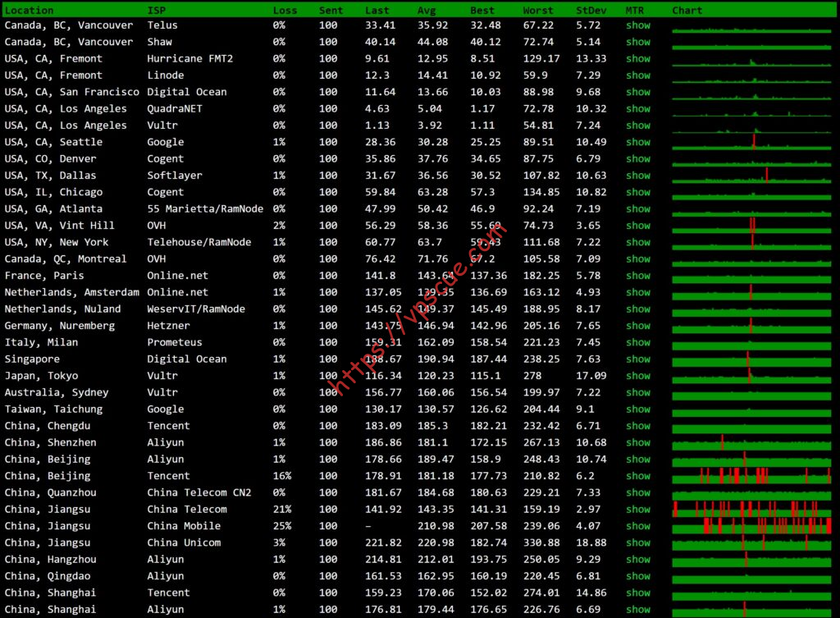Viewport: 840px width, 618px height.
Task: Click the Location column header
Action: (29, 10)
